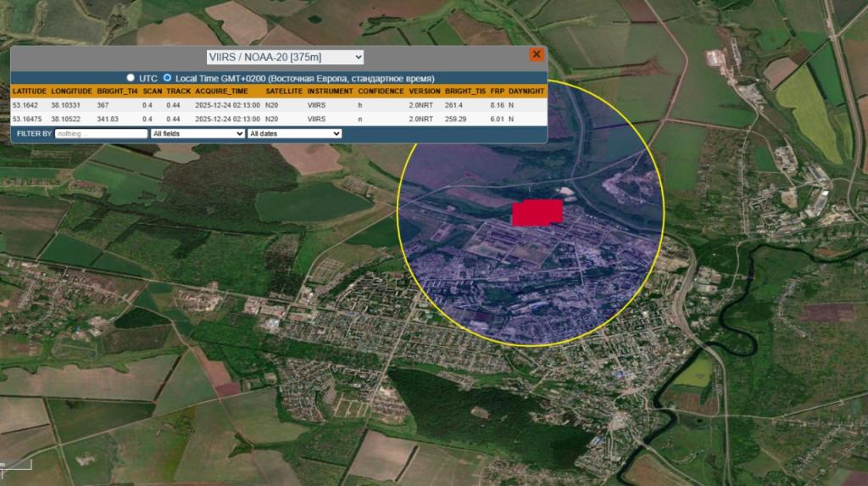
Task: Select the UTC time radio button
Action: click(131, 77)
